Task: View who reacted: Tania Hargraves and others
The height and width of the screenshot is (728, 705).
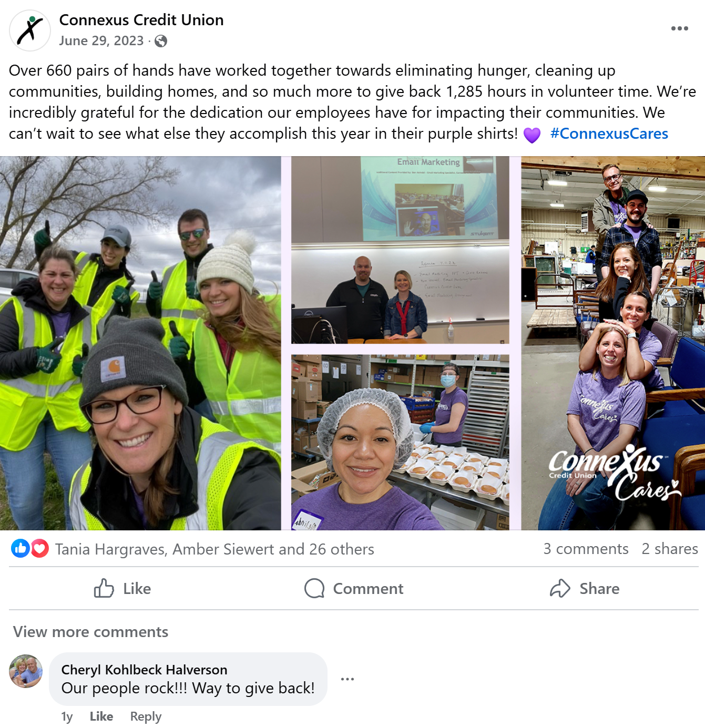Action: [x=214, y=549]
